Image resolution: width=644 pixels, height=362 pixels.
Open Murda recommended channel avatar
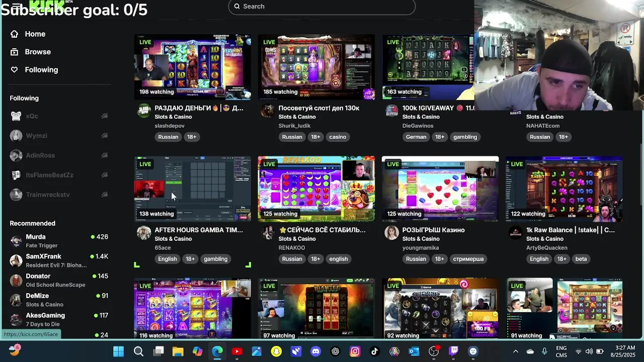pos(16,241)
